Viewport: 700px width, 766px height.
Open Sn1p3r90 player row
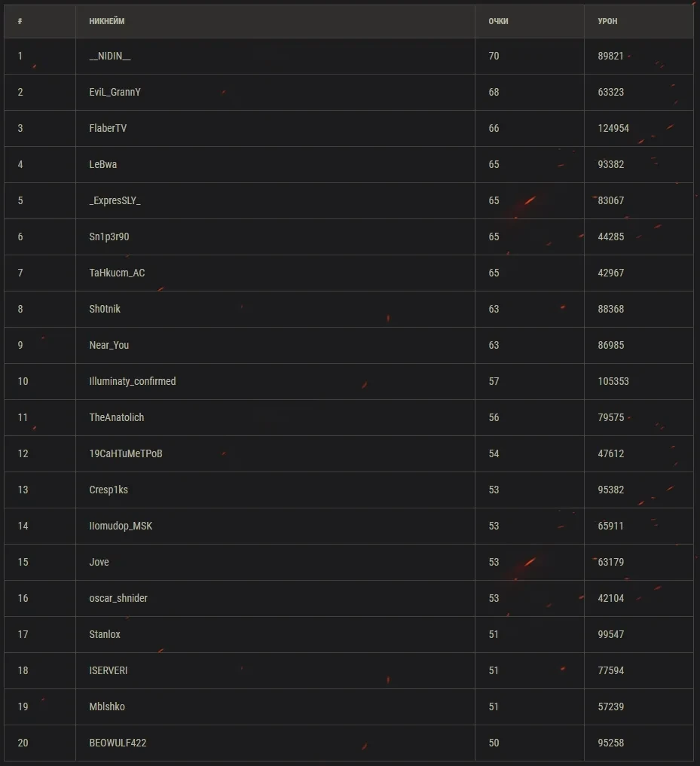coord(109,237)
